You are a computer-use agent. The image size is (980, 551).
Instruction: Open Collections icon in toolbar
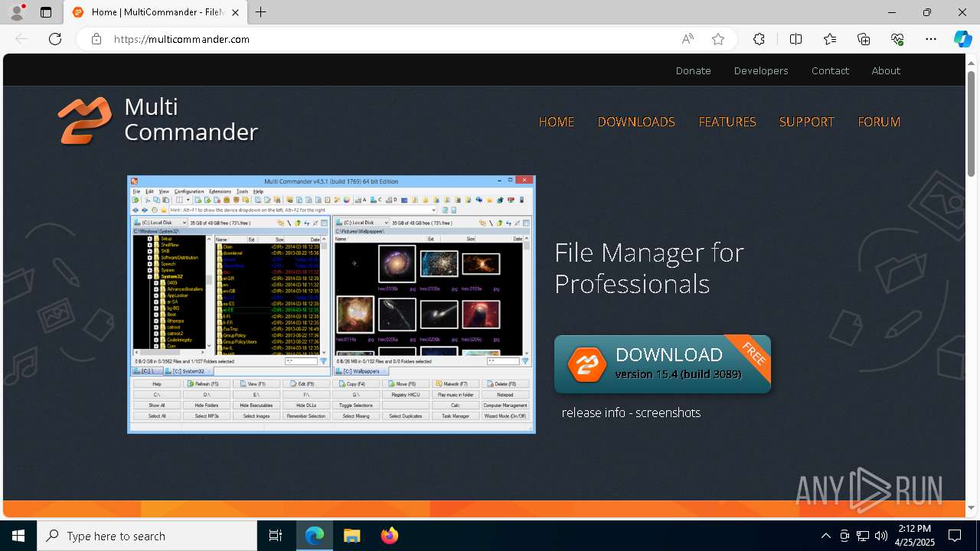(x=864, y=39)
